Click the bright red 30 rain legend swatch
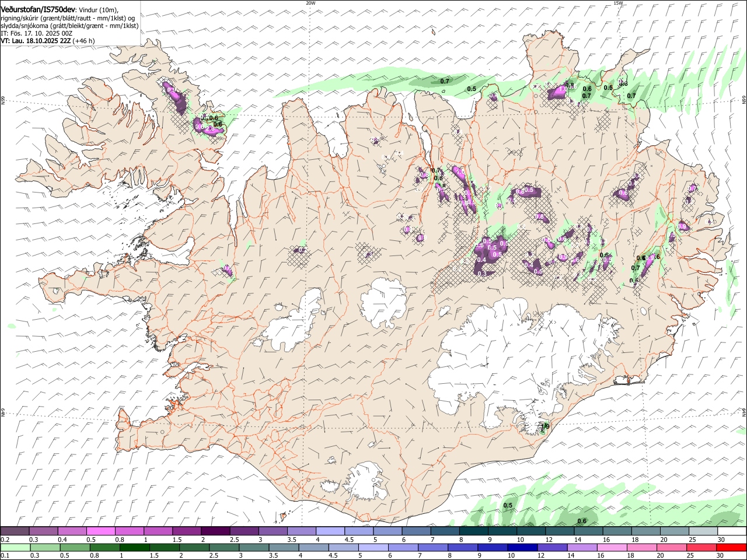 point(730,548)
